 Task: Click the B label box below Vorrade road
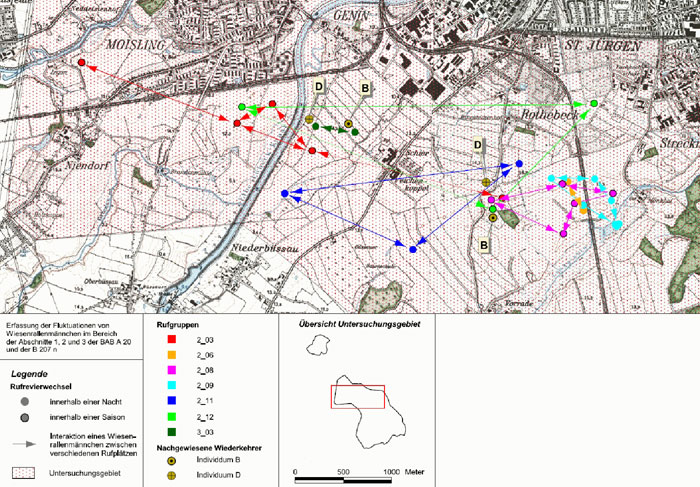coord(485,245)
